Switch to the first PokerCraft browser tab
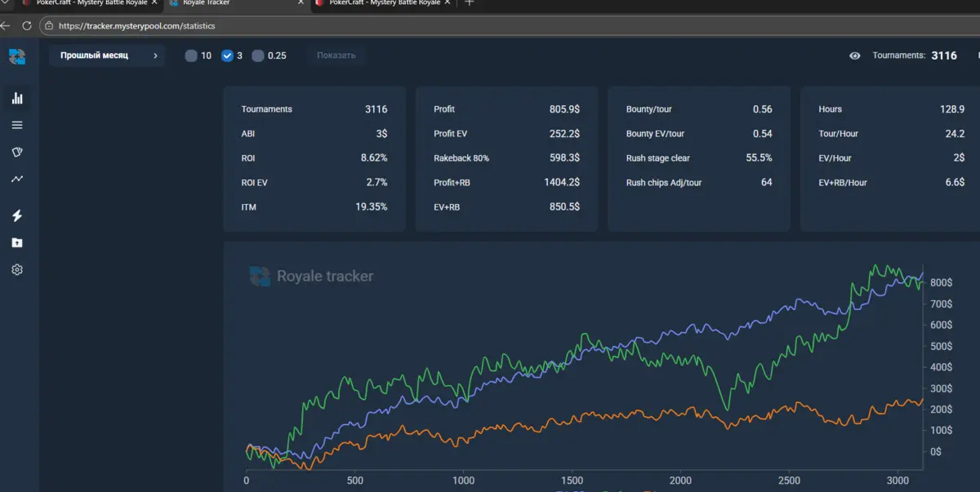980x492 pixels. tap(90, 3)
